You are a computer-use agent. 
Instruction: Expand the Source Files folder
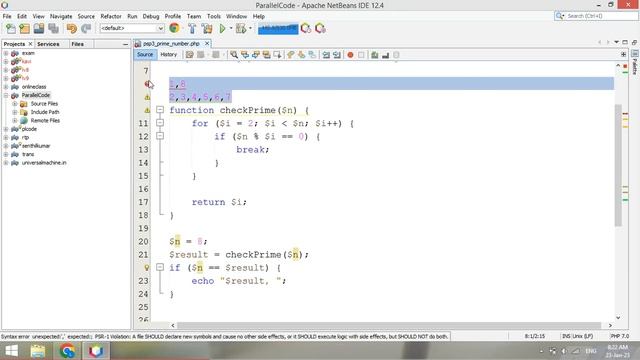[14, 104]
